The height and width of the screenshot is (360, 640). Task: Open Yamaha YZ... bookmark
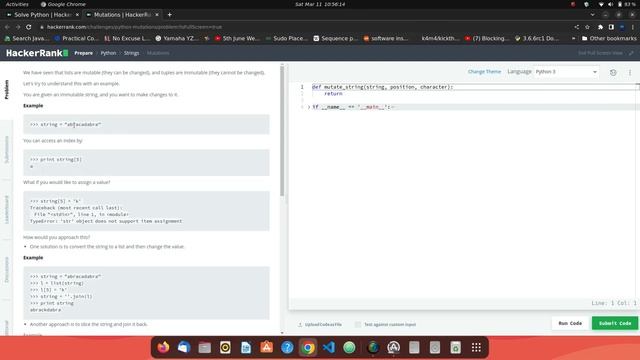pos(177,38)
